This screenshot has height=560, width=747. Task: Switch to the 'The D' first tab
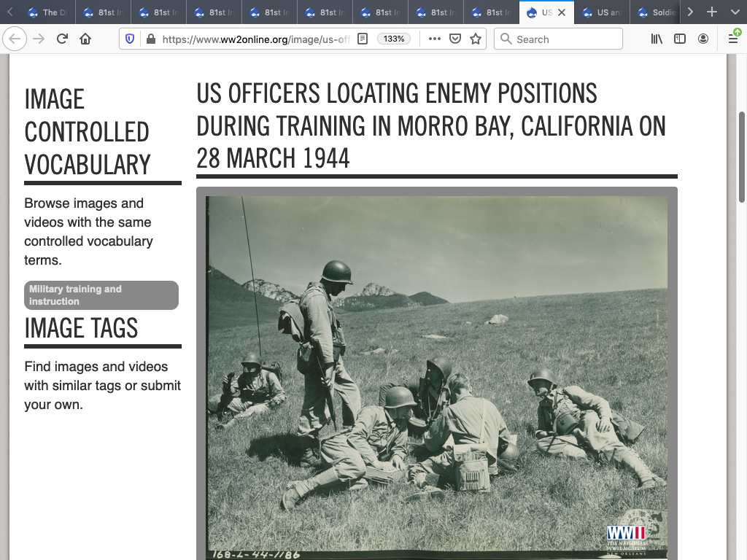click(x=44, y=12)
